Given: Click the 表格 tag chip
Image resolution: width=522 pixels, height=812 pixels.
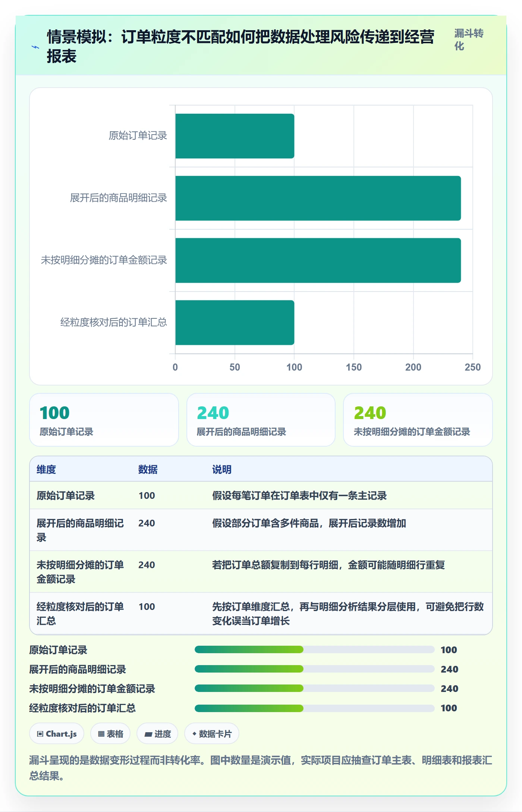Looking at the screenshot, I should [110, 734].
